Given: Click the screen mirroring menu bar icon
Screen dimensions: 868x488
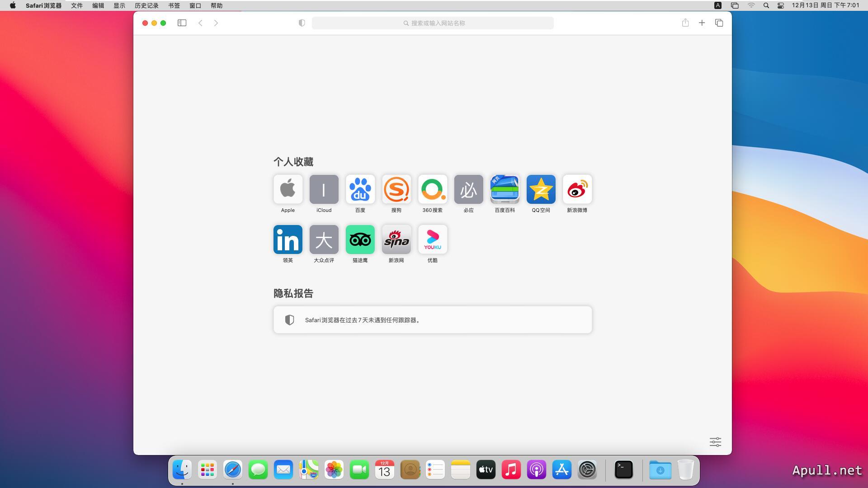Looking at the screenshot, I should [735, 5].
